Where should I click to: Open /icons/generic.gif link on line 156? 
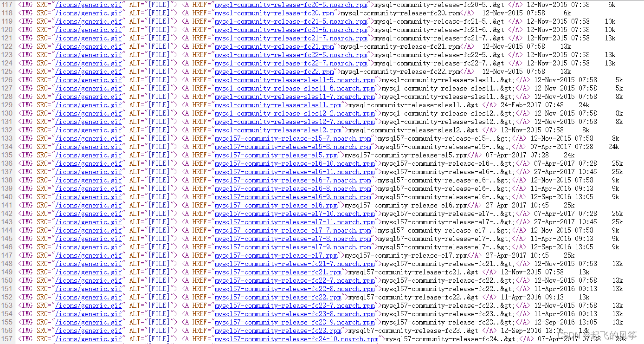pos(89,331)
